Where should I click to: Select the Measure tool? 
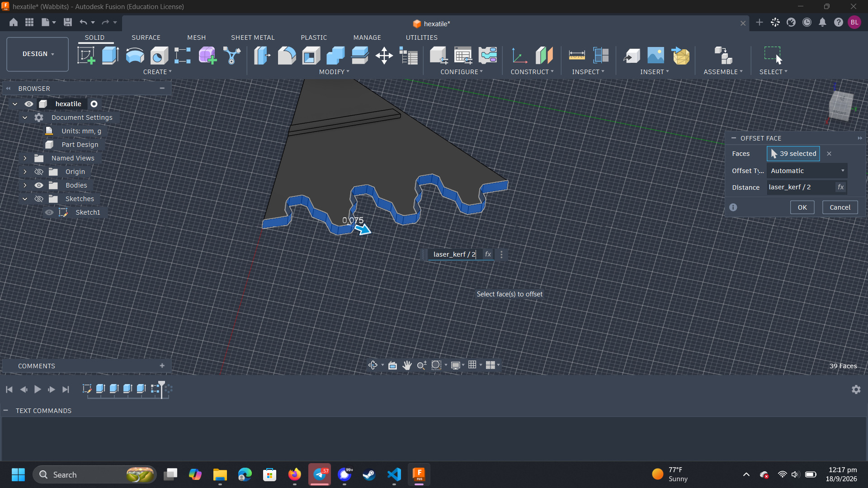(x=577, y=56)
